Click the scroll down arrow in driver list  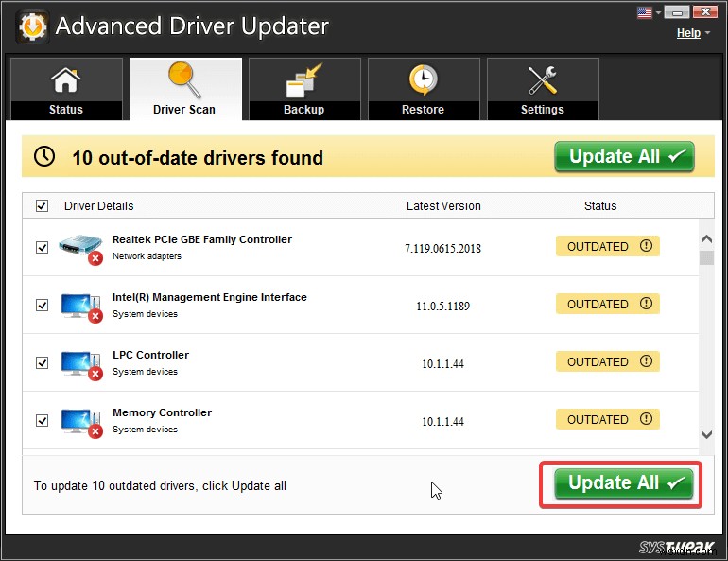pos(706,434)
